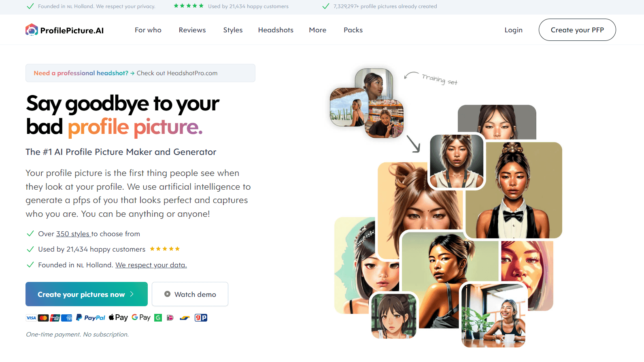Click the Google Pay logo
The width and height of the screenshot is (644, 362).
(x=141, y=318)
